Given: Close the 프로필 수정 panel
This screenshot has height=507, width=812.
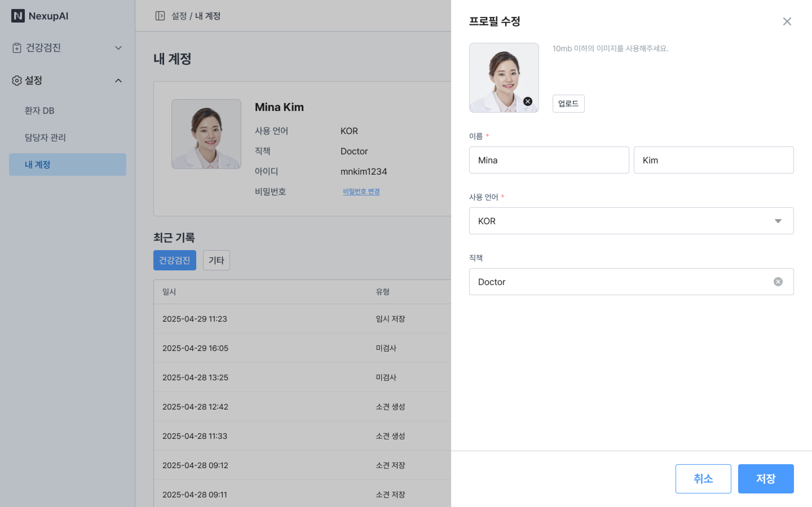Looking at the screenshot, I should click(x=787, y=21).
